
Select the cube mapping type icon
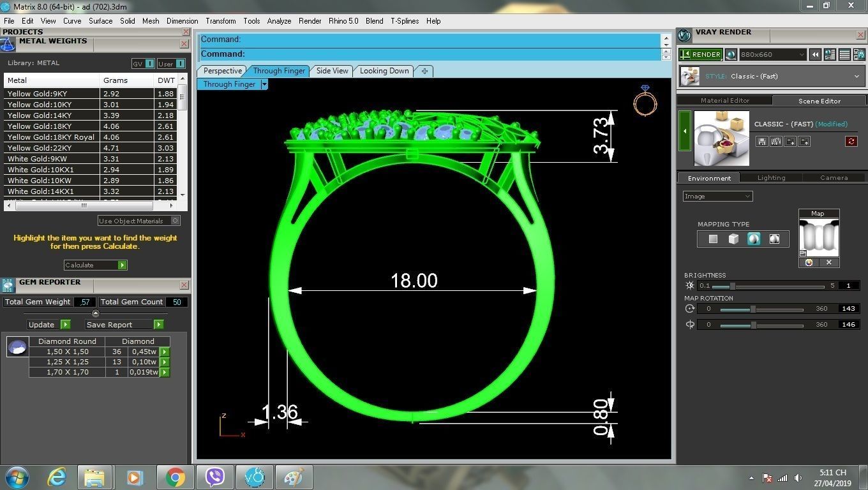coord(733,239)
